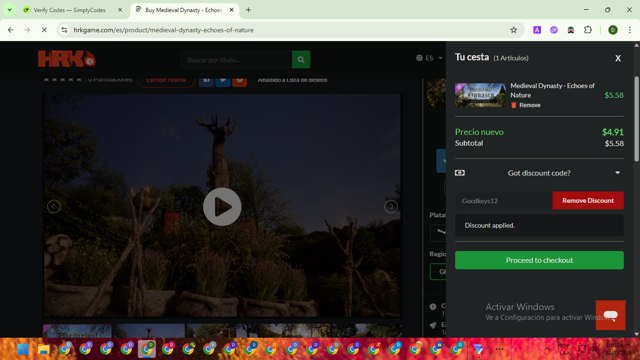Open the live chat widget
Image resolution: width=640 pixels, height=360 pixels.
pos(611,315)
